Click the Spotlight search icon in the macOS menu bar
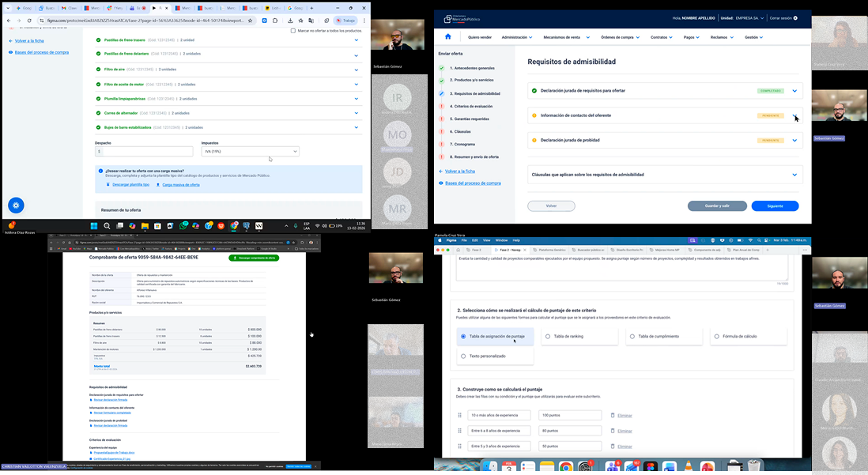This screenshot has width=868, height=475. tap(759, 240)
